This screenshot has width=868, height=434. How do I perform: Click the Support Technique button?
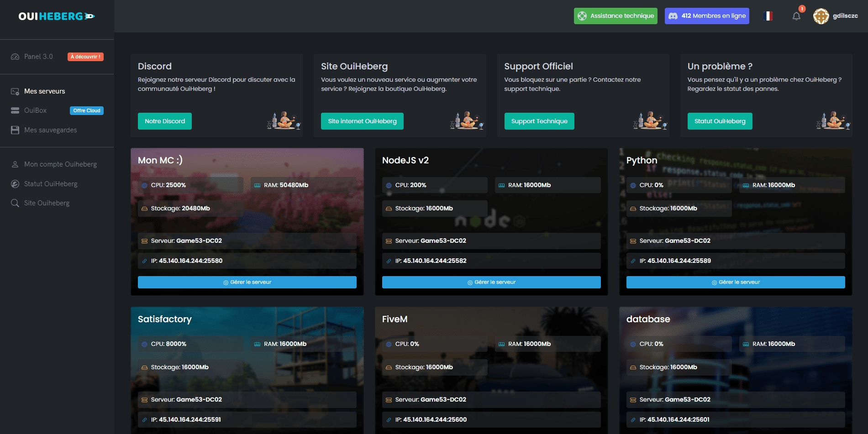(x=539, y=121)
